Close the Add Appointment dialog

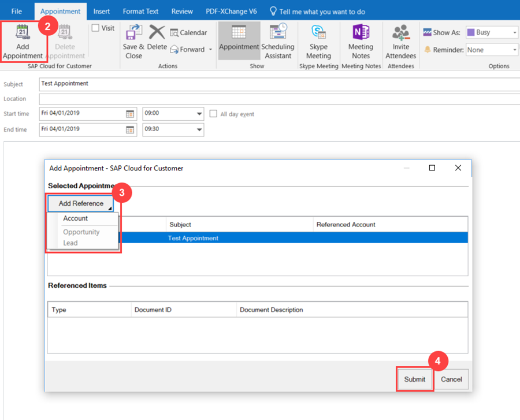click(458, 168)
